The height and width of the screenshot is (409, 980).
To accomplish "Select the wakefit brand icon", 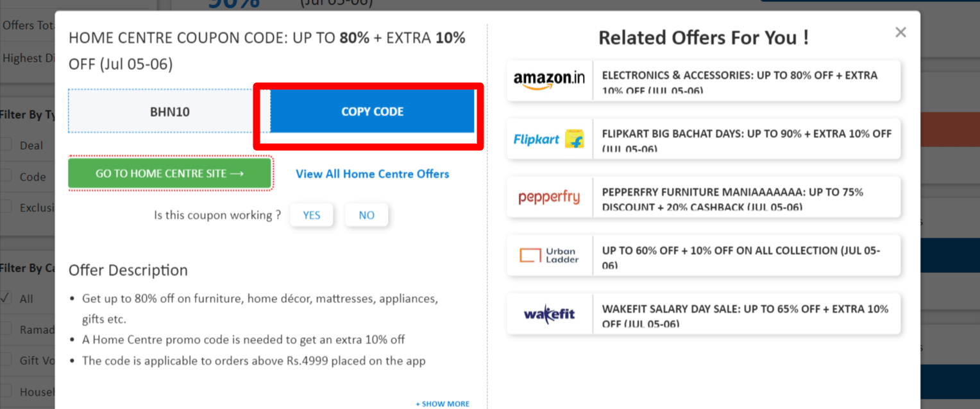I will 549,314.
